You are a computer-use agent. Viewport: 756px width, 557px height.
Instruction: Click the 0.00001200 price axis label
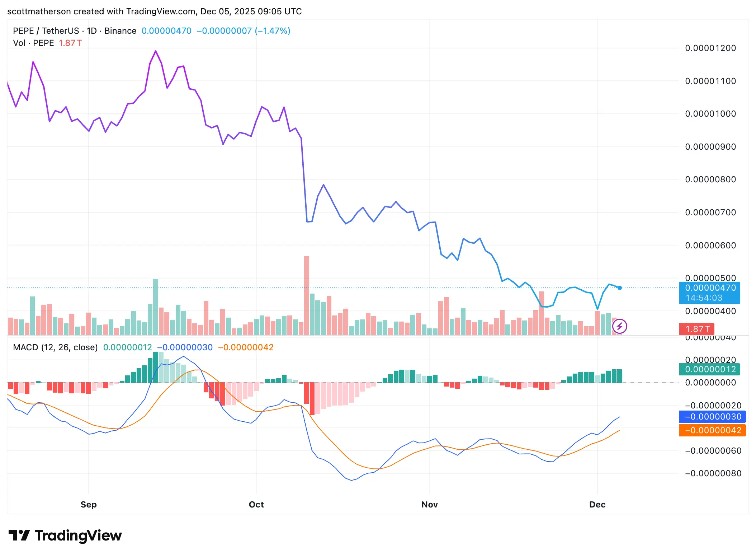coord(710,48)
